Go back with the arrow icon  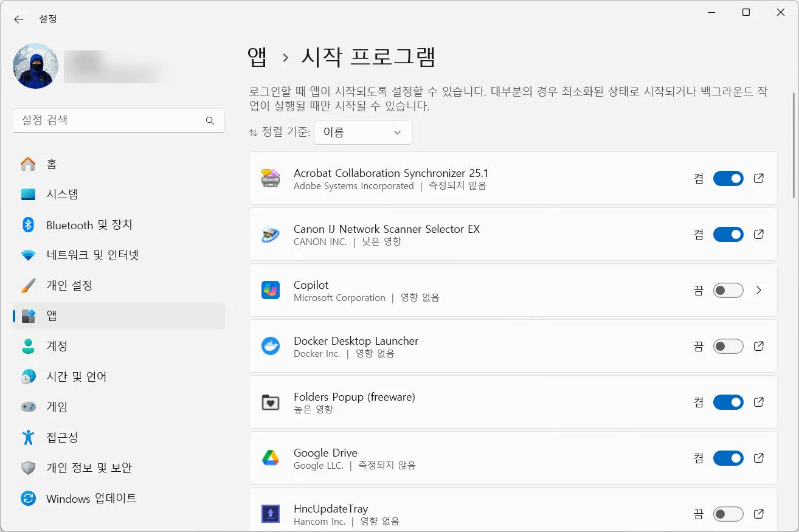pos(19,19)
